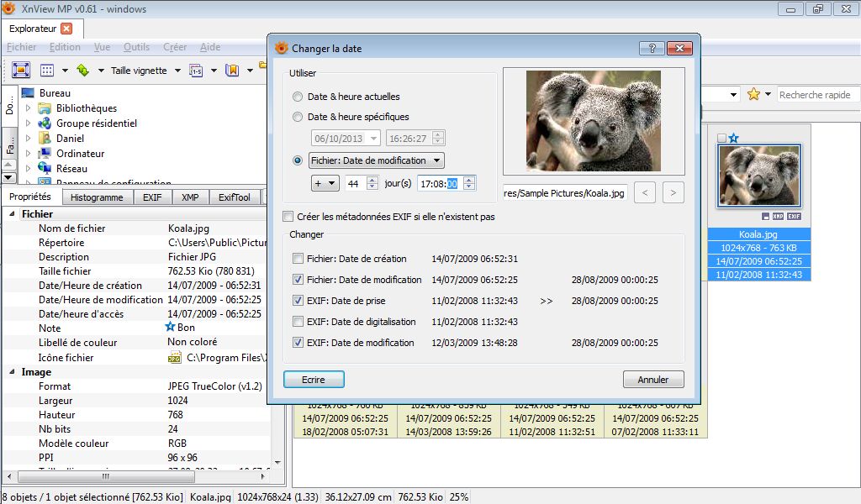Click the thumbnail grid layout icon
861x504 pixels.
(47, 71)
